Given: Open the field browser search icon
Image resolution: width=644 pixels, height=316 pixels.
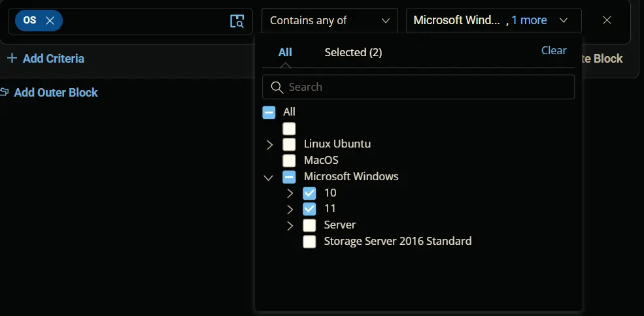Looking at the screenshot, I should (237, 21).
